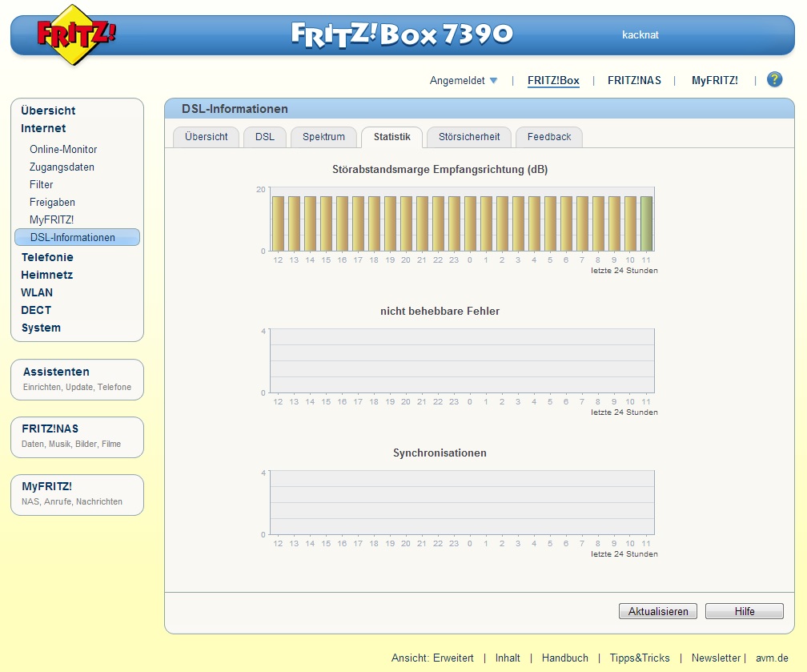Viewport: 807px width, 672px height.
Task: Open the Tipps&Tricks footer link
Action: [x=640, y=658]
